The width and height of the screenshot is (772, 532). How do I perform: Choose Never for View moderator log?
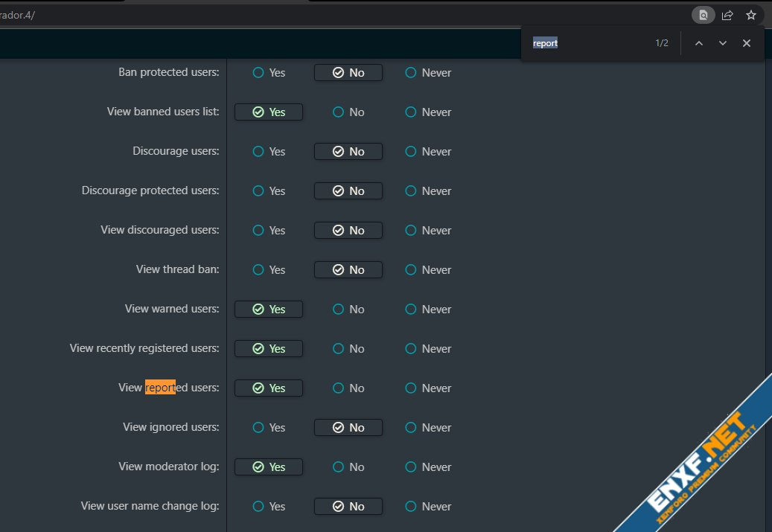click(428, 467)
